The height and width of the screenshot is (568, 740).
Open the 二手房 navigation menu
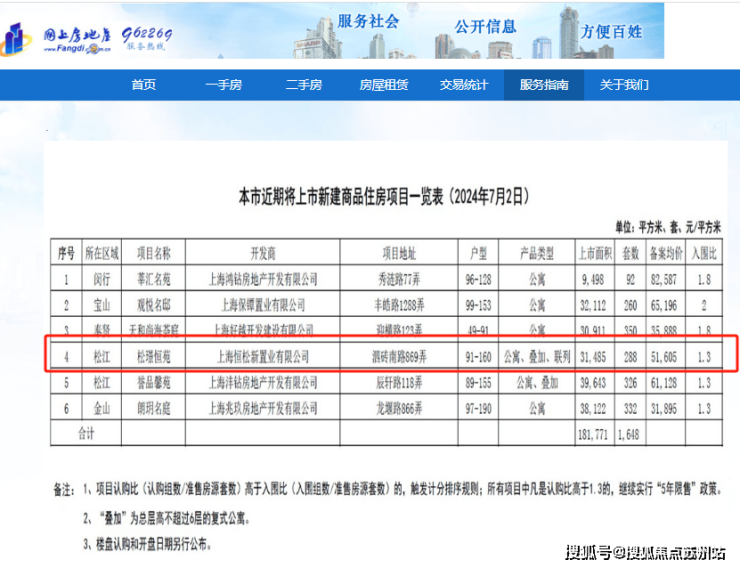pyautogui.click(x=304, y=85)
